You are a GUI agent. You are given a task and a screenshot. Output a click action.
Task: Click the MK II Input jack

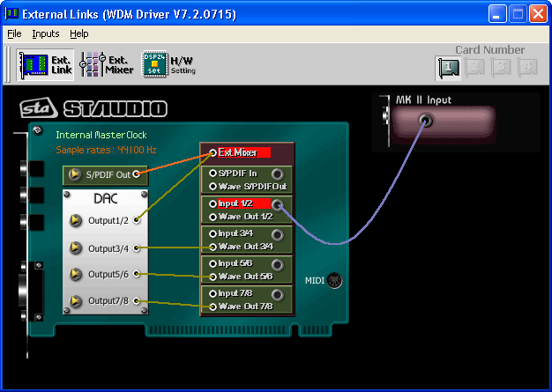[x=426, y=121]
